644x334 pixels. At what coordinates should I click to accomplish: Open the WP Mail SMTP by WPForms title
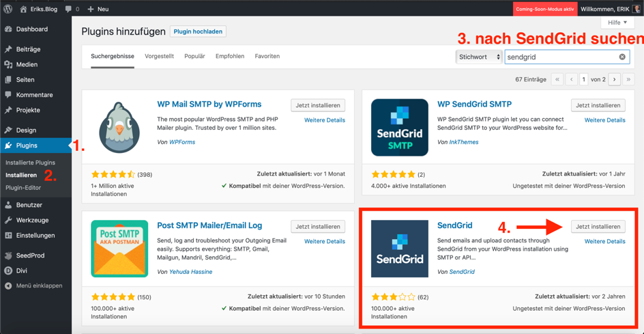[209, 104]
